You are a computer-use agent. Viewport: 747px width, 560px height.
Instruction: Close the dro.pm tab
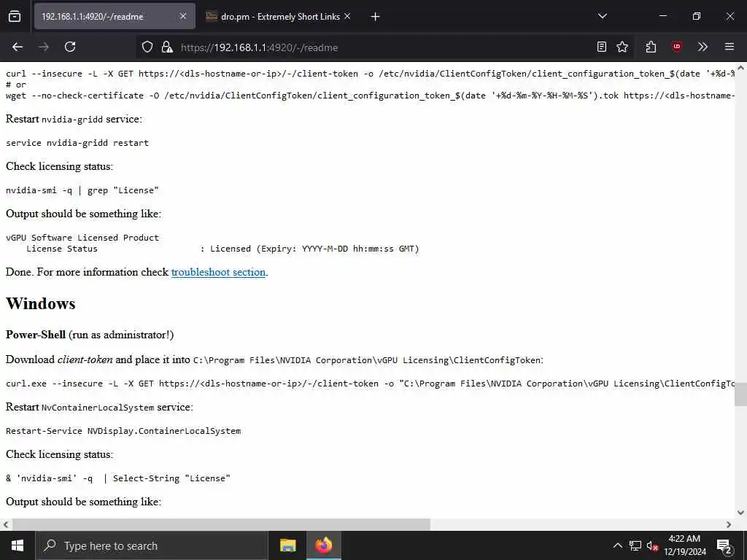click(x=347, y=16)
